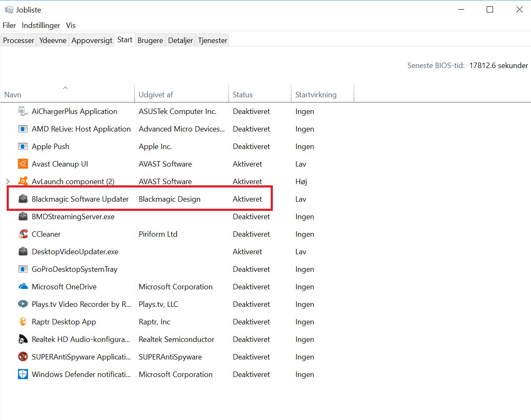Click the Jobliste title bar icon
The height and width of the screenshot is (420, 531).
[9, 10]
